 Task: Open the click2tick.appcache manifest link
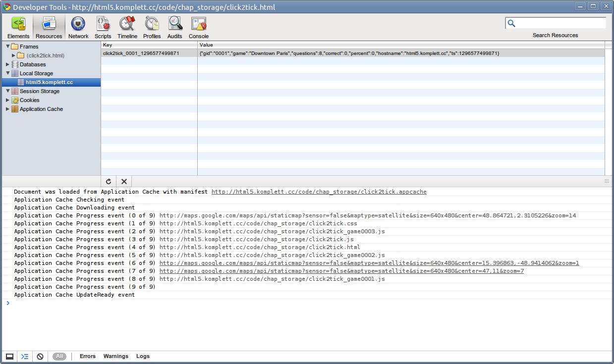click(x=319, y=192)
